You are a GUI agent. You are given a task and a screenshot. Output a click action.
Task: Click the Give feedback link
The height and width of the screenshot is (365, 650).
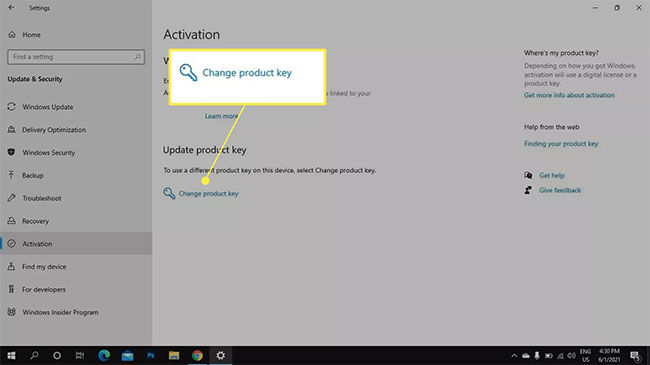pyautogui.click(x=560, y=190)
